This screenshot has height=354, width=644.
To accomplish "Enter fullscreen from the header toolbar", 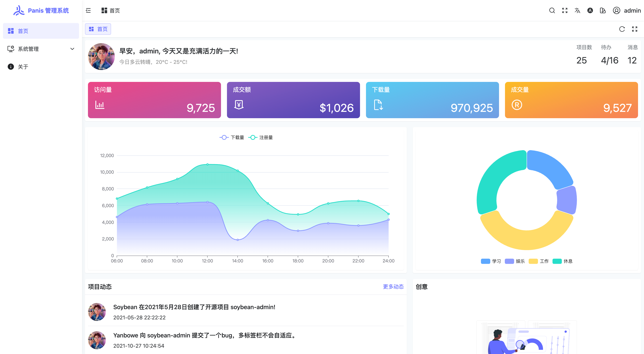I will [565, 10].
